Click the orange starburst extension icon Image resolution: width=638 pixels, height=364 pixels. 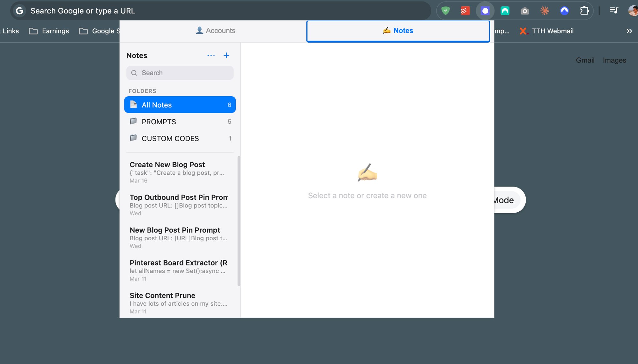(545, 11)
